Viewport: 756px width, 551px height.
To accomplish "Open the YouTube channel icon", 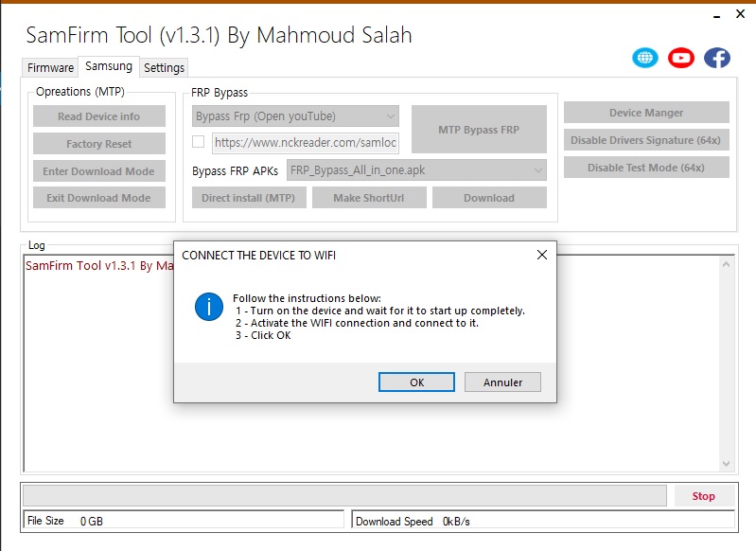I will point(681,58).
